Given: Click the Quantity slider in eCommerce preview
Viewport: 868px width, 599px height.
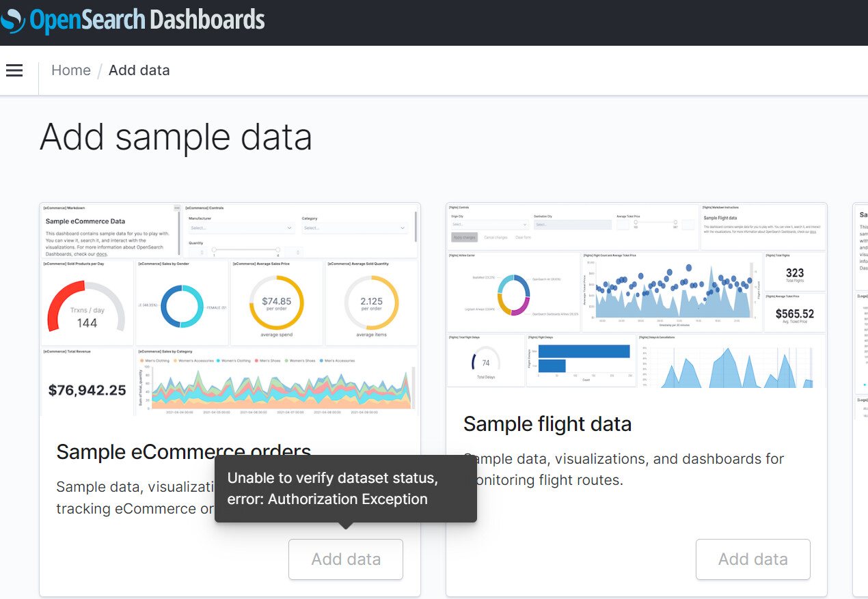Looking at the screenshot, I should [x=245, y=250].
